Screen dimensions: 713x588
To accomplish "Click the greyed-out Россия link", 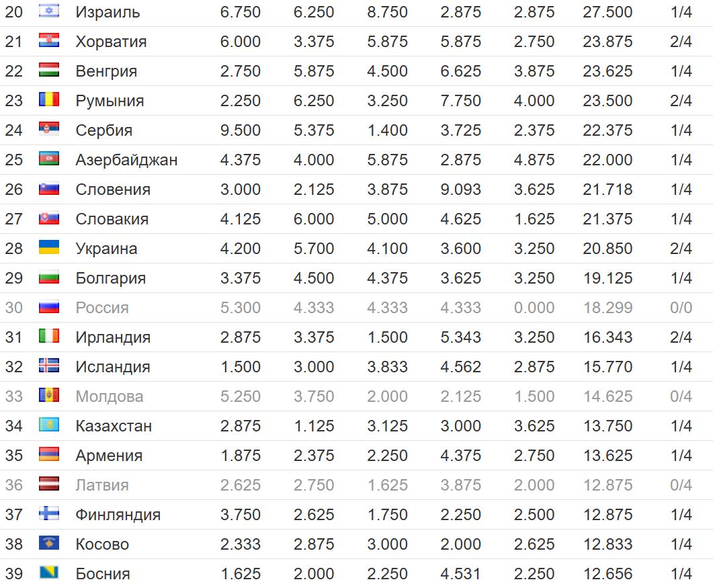I will (102, 308).
